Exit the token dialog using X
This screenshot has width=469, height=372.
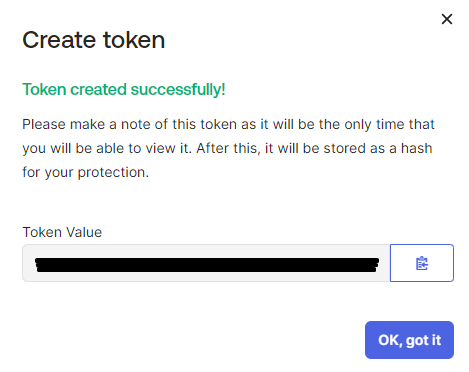tap(447, 19)
